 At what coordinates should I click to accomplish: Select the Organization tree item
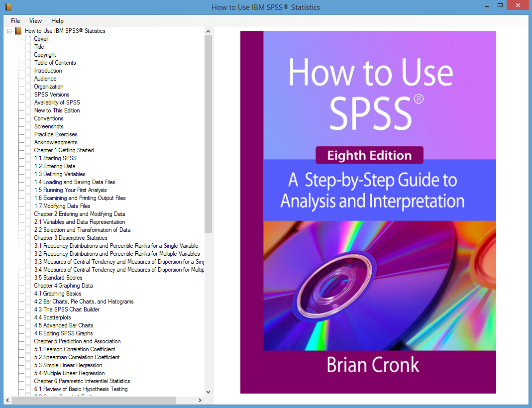point(48,87)
